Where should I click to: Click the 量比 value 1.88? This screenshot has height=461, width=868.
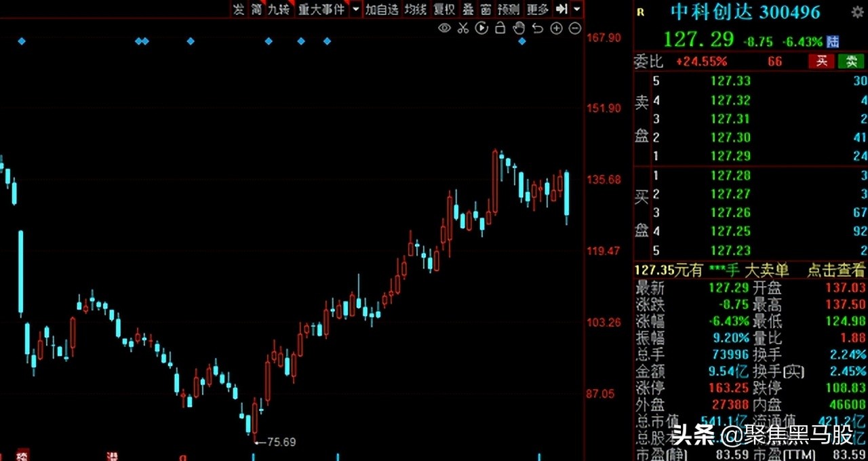[x=852, y=338]
